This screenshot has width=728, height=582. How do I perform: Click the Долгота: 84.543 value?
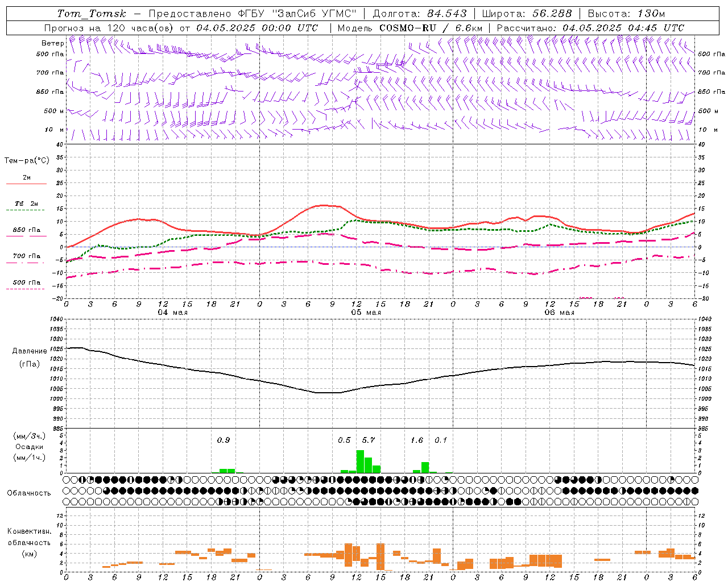(x=419, y=14)
